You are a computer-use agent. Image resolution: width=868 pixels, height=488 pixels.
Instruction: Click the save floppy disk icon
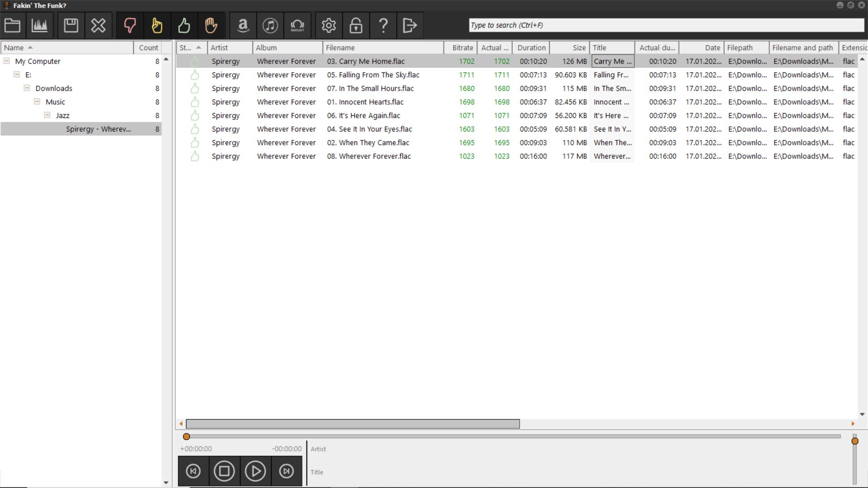pyautogui.click(x=71, y=25)
